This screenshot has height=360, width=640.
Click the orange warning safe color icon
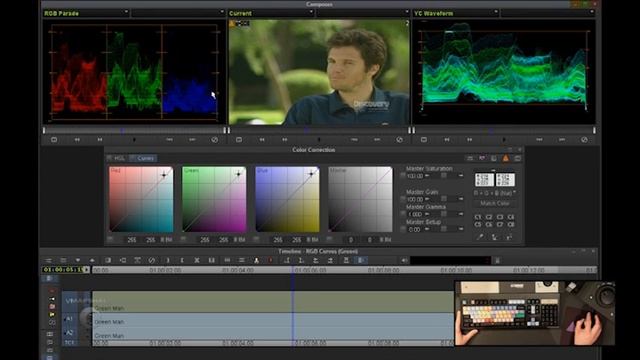click(x=506, y=158)
